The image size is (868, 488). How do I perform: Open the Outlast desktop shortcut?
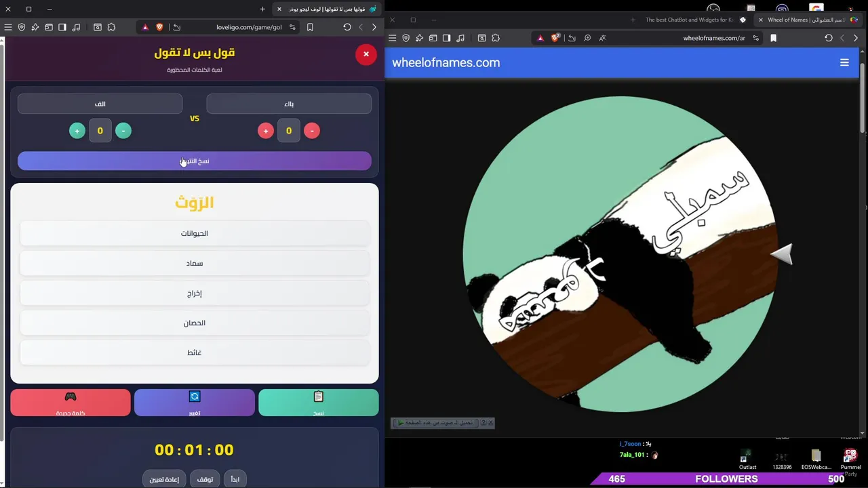click(747, 460)
